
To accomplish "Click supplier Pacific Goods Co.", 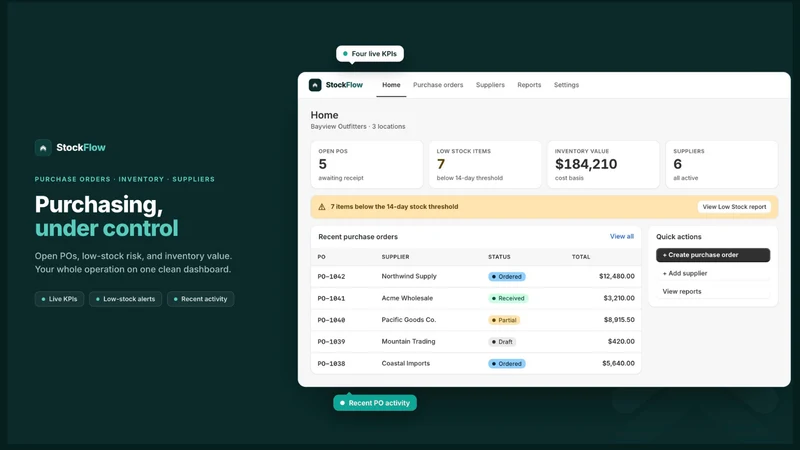I will coord(409,320).
